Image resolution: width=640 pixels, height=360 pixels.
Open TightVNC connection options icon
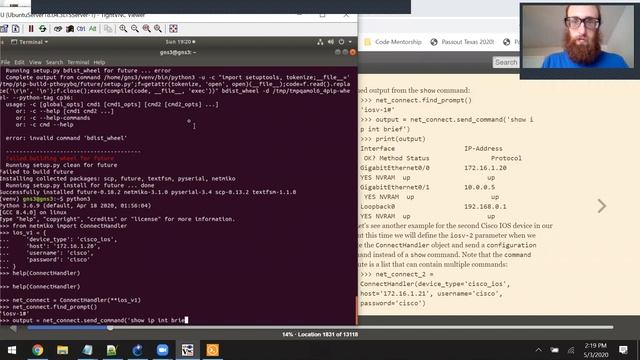[4, 29]
